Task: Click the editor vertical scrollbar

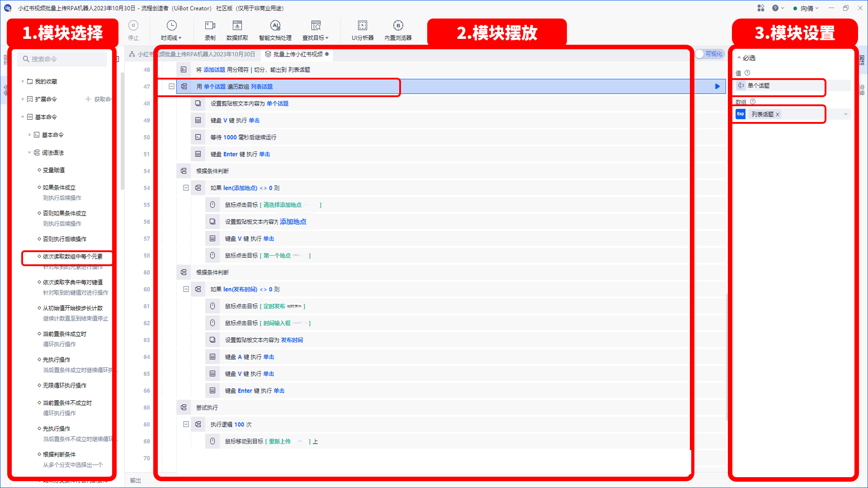Action: pyautogui.click(x=726, y=357)
